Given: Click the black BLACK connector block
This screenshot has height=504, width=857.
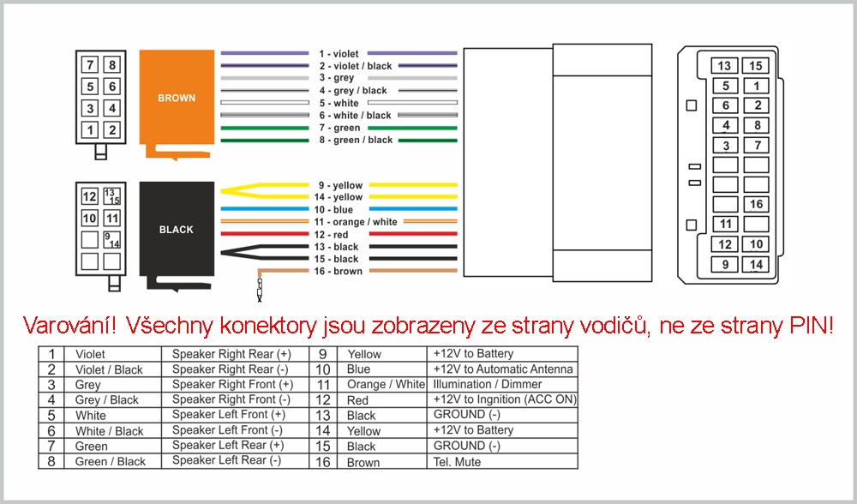Looking at the screenshot, I should [x=176, y=229].
